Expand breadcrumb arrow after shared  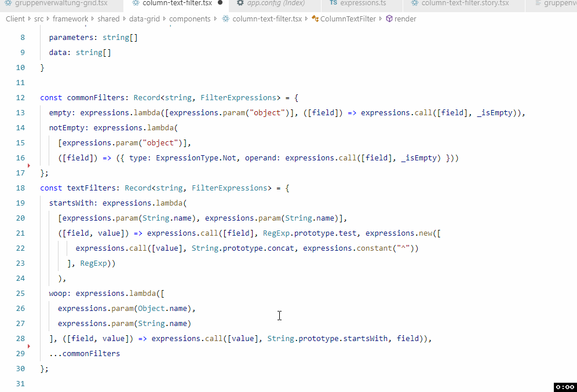[125, 19]
